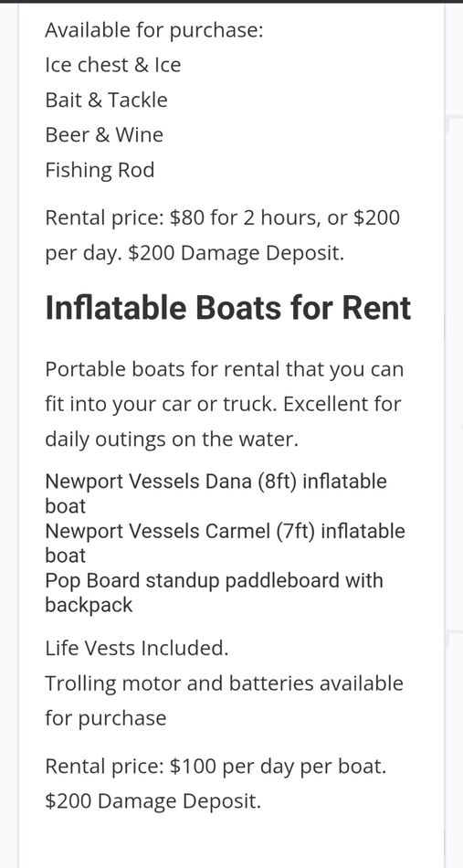
Task: Select the 'Portable boats for rental' sentence
Action: 224,369
